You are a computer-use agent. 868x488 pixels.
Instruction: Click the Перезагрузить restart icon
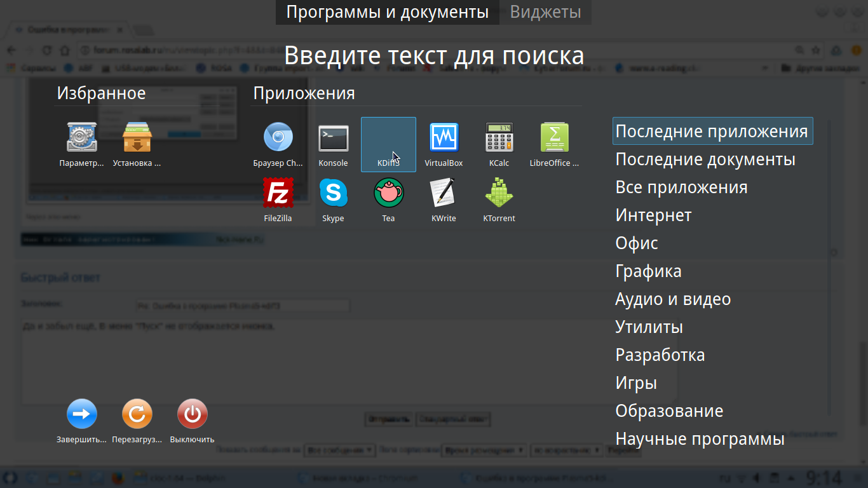137,414
